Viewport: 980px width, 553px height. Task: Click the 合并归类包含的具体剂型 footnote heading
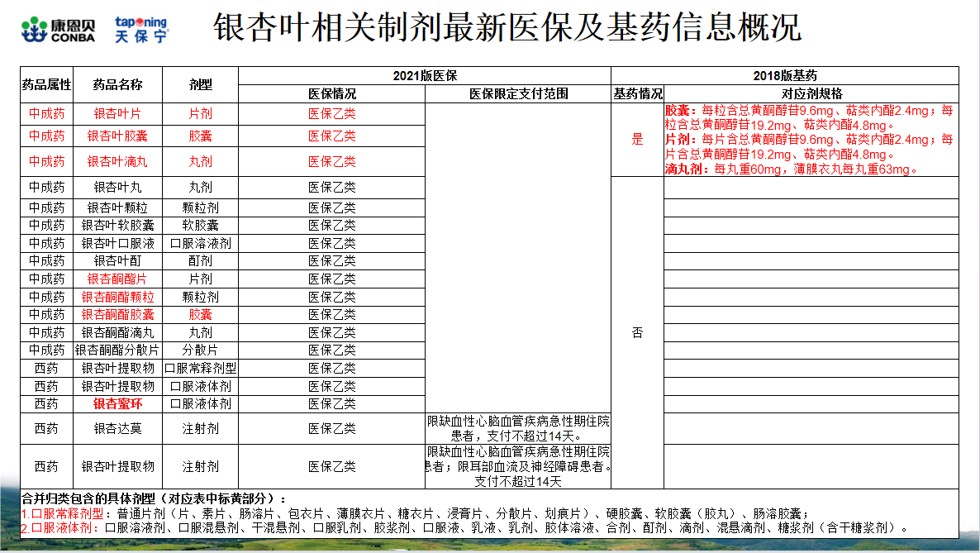point(154,498)
